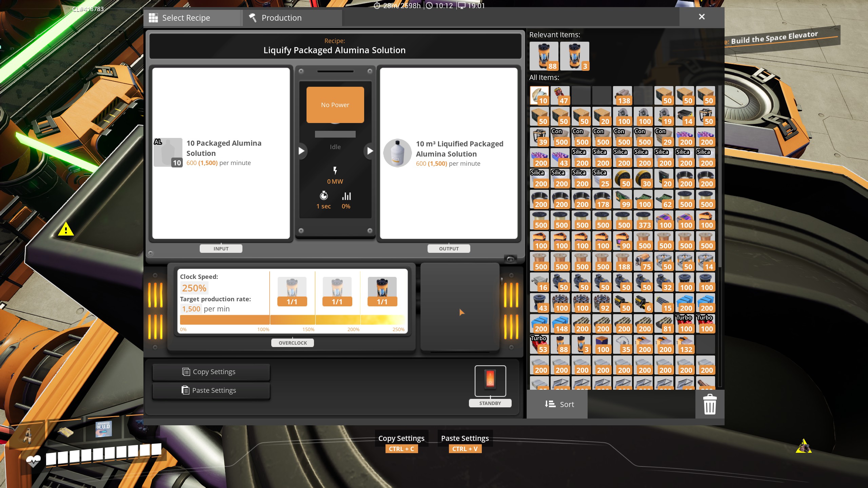The width and height of the screenshot is (868, 488).
Task: Select the heat sink stack of 16
Action: pos(539,282)
